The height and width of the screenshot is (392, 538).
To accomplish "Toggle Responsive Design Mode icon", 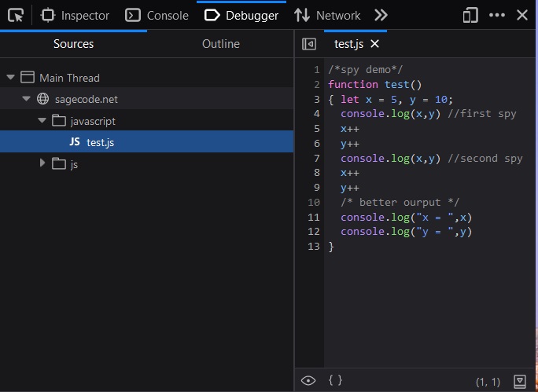I will click(x=470, y=15).
